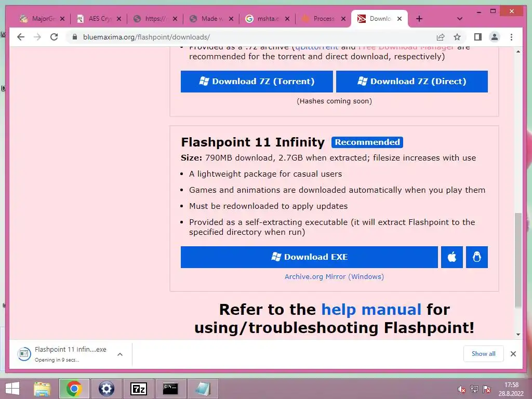Viewport: 532px width, 399px height.
Task: Open the Chrome profile menu
Action: (x=495, y=37)
